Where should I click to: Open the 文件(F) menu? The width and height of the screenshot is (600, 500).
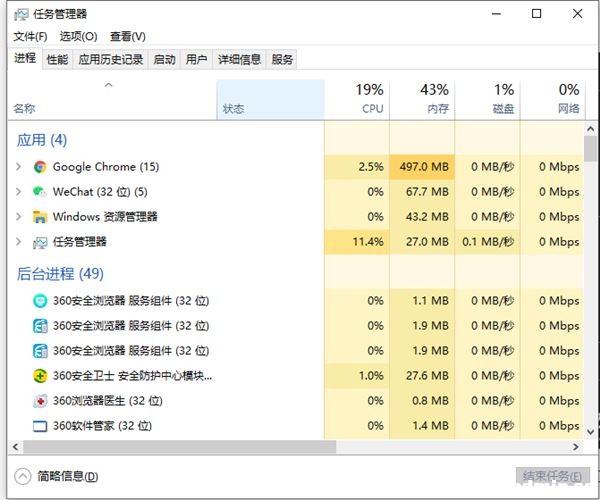[x=30, y=37]
